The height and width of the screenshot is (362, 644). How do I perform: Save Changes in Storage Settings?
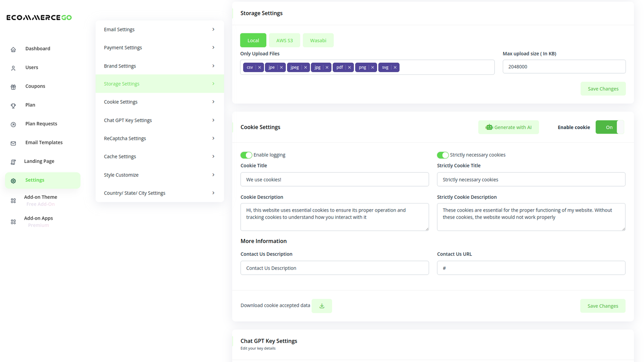pyautogui.click(x=603, y=89)
